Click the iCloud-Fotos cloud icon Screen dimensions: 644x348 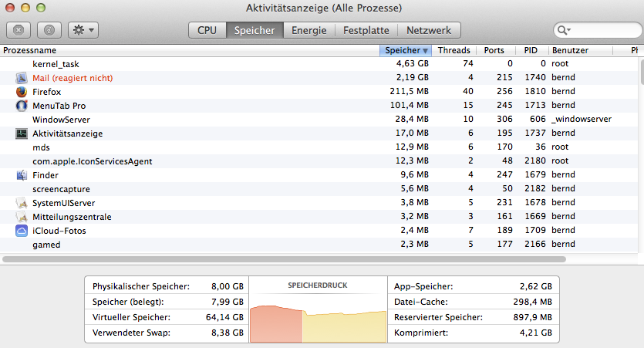tap(22, 231)
